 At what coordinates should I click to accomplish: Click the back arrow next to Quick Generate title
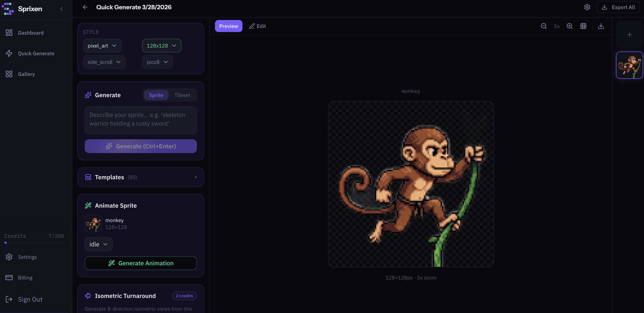(85, 7)
